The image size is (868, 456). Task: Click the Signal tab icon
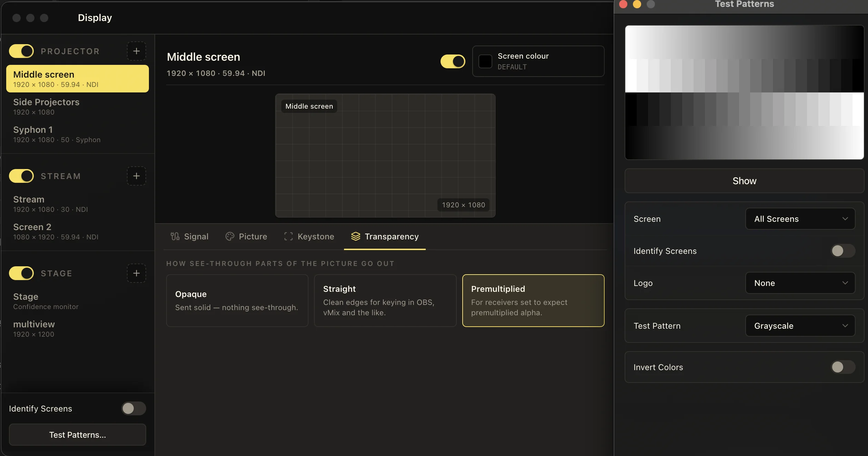click(175, 236)
